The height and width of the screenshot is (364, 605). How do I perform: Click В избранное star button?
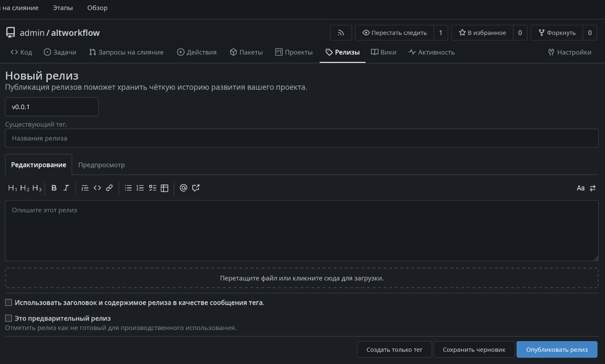[482, 33]
